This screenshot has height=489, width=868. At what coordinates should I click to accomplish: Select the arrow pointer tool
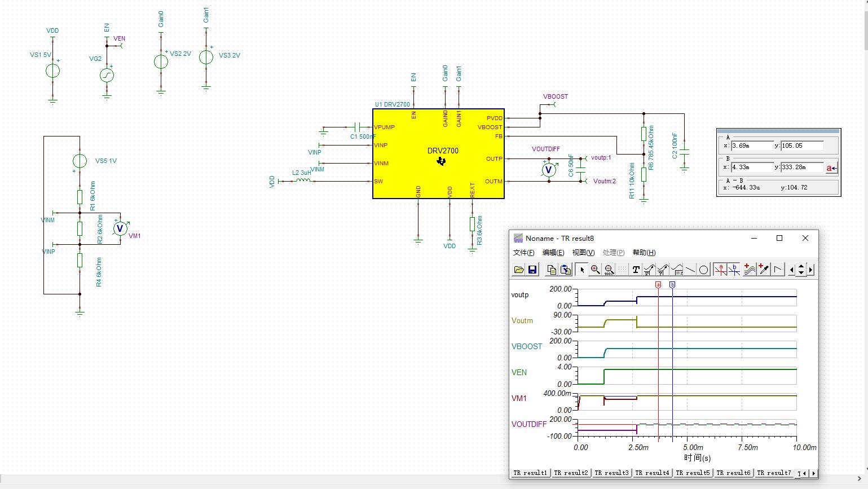pyautogui.click(x=582, y=270)
